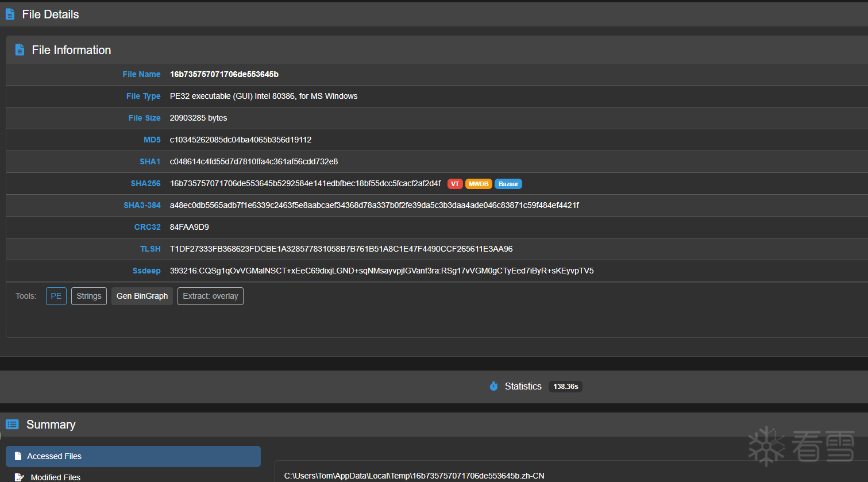The width and height of the screenshot is (868, 482).
Task: Click the Summary heading
Action: [x=51, y=425]
